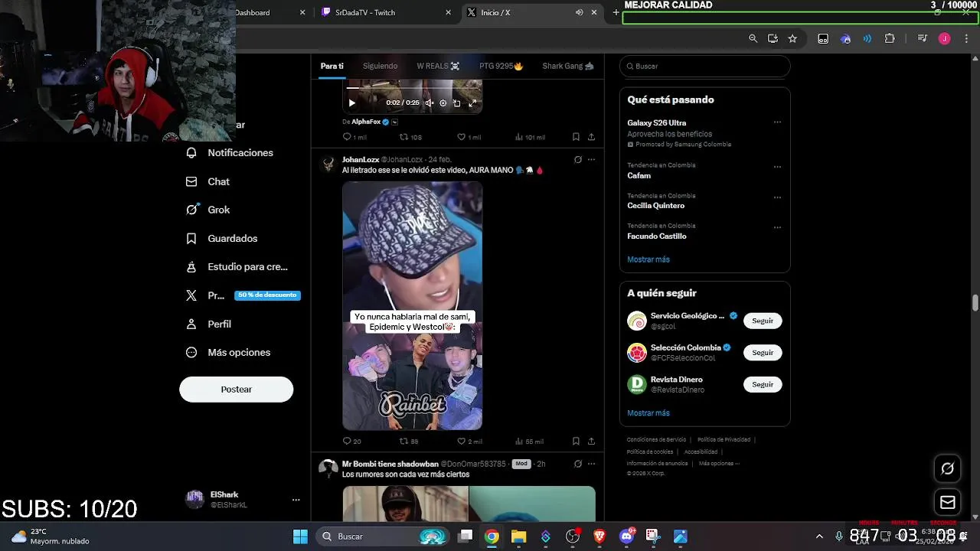Open options for Facundo Castillo trend
Image resolution: width=980 pixels, height=551 pixels.
(777, 227)
